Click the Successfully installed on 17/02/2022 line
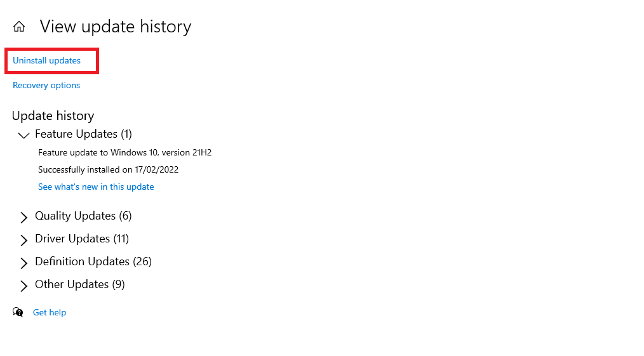This screenshot has width=644, height=356. click(109, 170)
